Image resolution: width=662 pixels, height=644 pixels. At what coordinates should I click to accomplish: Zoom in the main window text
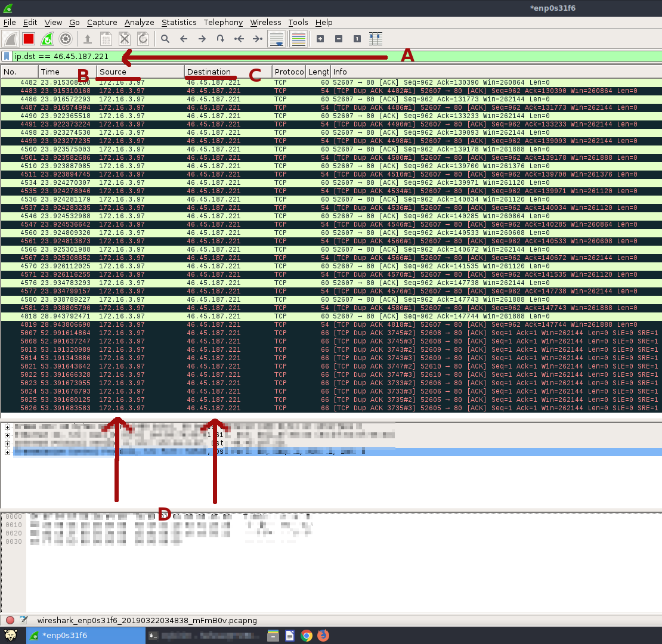pos(320,39)
